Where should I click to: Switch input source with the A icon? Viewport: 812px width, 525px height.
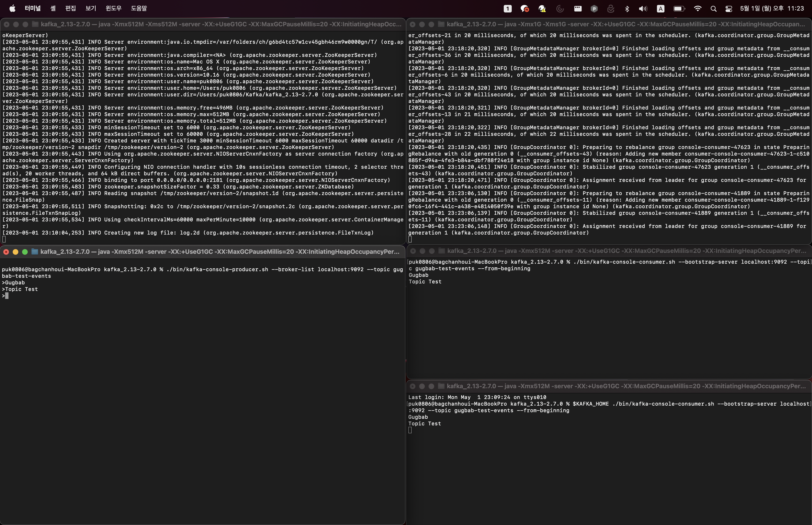660,9
